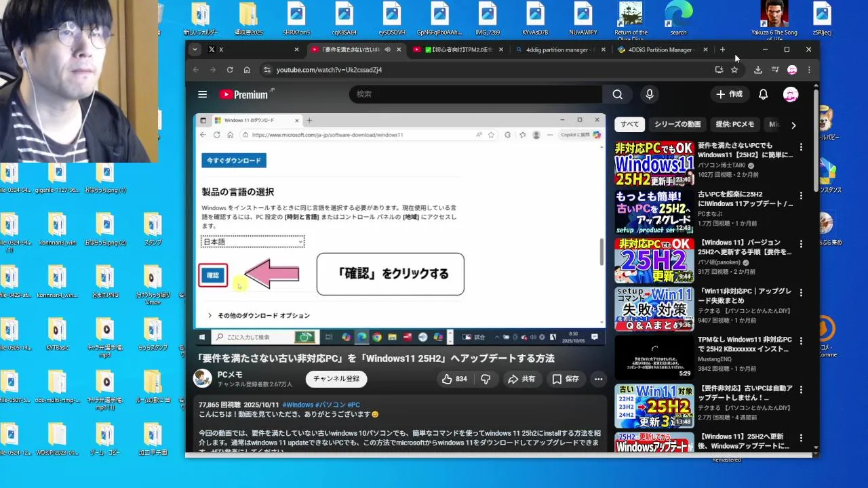Open options for パソコン博士TAIKI video
The image size is (868, 488).
coord(801,147)
